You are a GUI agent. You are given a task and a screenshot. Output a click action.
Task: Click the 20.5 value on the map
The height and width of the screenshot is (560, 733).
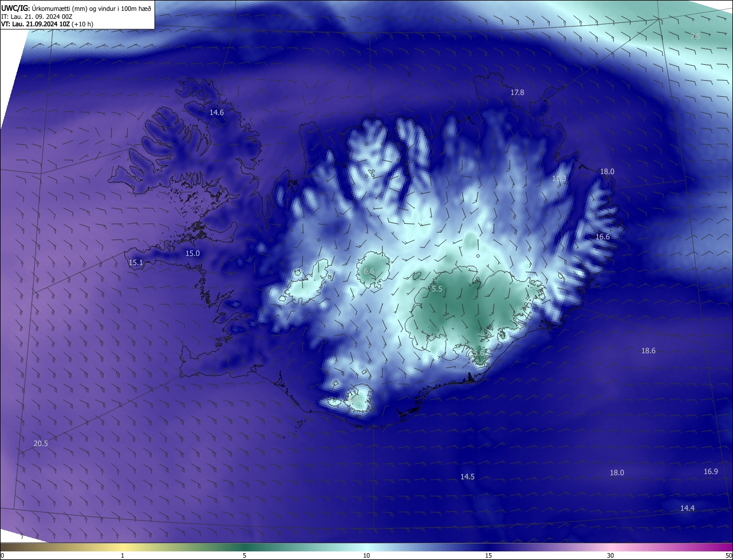[x=41, y=444]
